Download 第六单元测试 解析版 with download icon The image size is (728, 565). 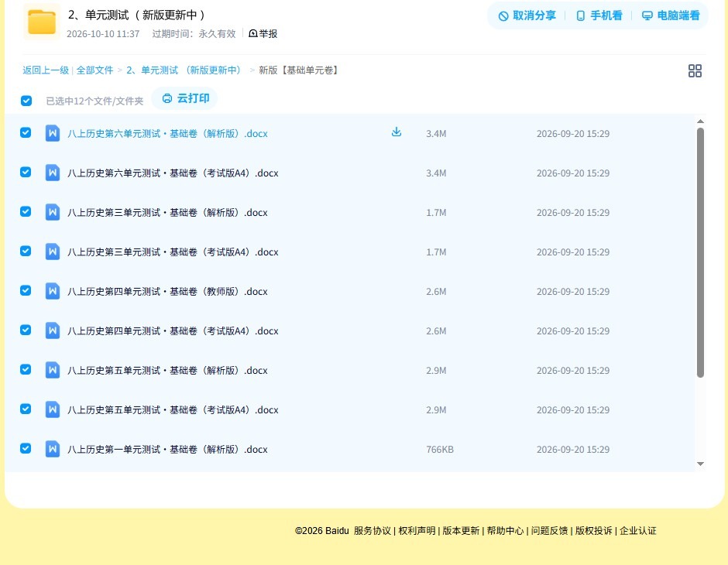397,132
